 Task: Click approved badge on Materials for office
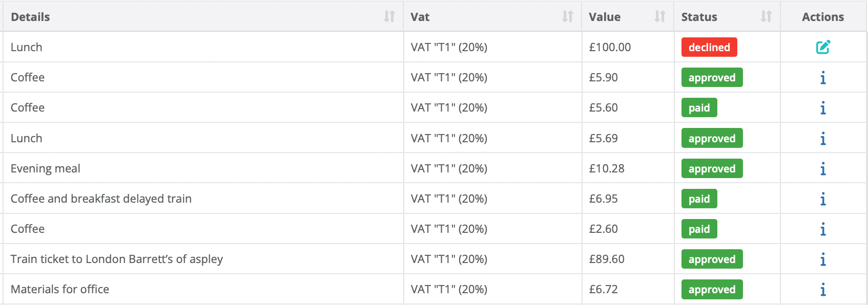[712, 290]
